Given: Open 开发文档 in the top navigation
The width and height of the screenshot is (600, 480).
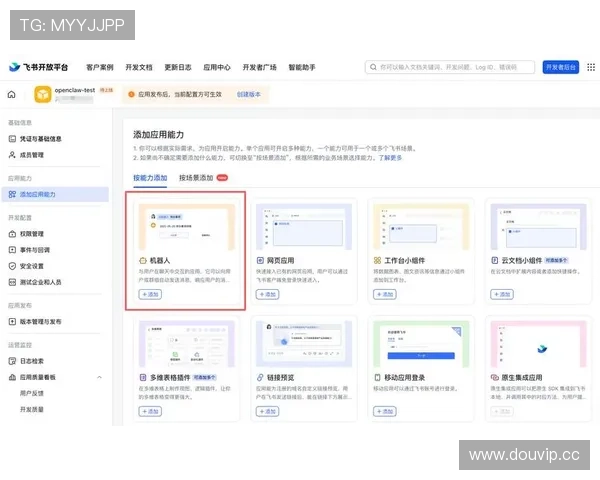Looking at the screenshot, I should (139, 67).
